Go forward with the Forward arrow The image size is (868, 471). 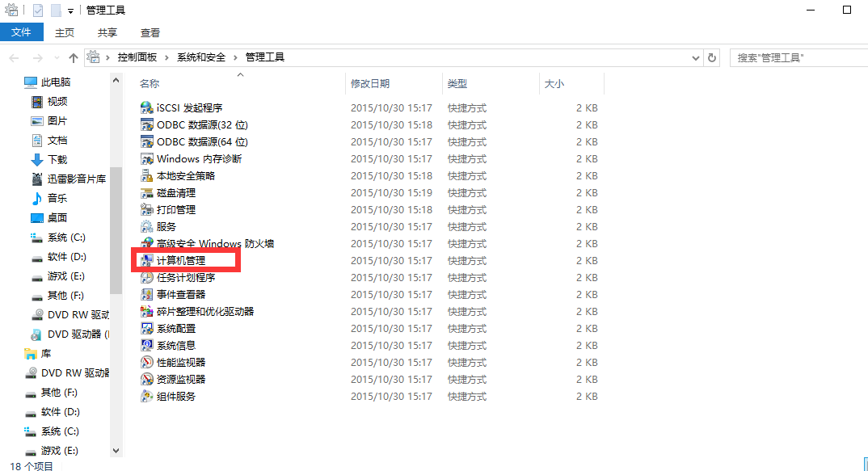(x=38, y=57)
